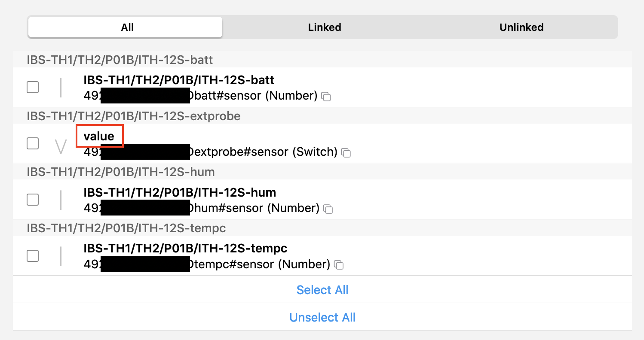644x340 pixels.
Task: Open the bold ITH-12S-batt channel title
Action: [x=179, y=80]
